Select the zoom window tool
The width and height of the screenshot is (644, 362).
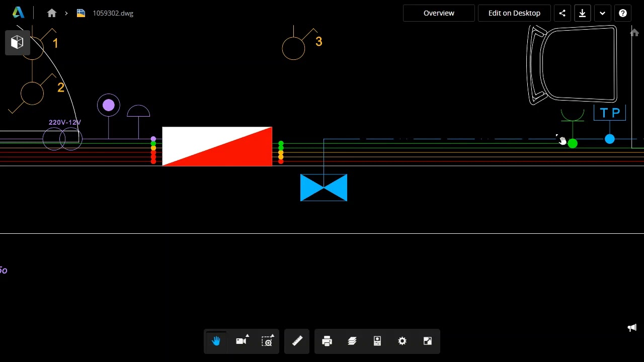coord(267,341)
